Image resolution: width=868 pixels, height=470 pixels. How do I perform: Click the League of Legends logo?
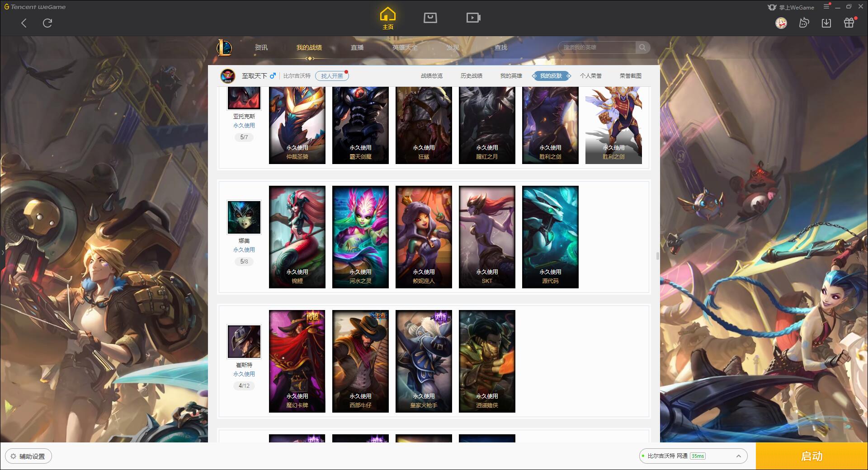[224, 47]
